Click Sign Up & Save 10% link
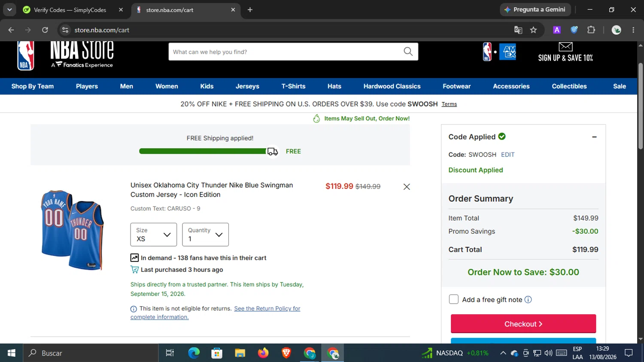The image size is (644, 362). 565,58
